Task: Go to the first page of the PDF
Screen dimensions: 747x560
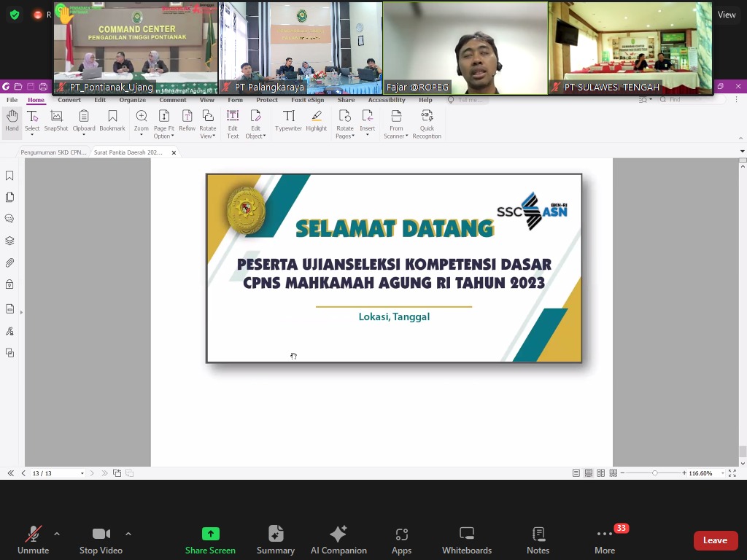Action: 10,472
